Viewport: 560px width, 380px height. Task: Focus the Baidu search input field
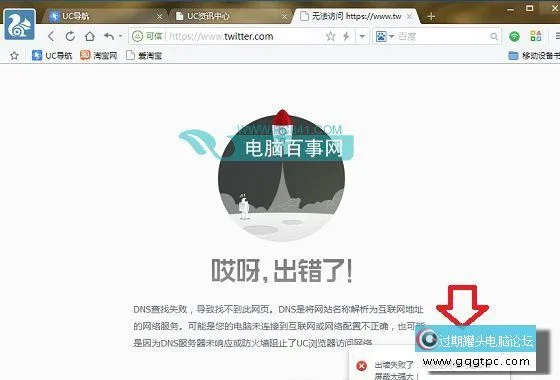click(x=442, y=36)
